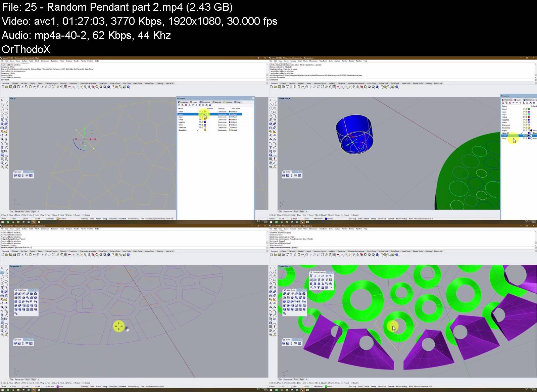Open Perspective viewport title dropdown, bottom-left frame

pos(21,266)
